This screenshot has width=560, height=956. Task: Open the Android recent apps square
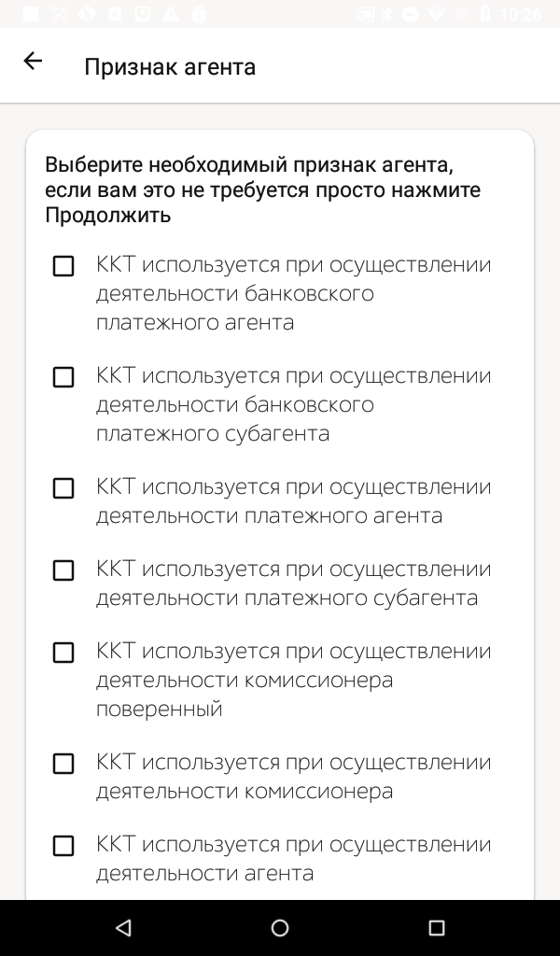436,928
